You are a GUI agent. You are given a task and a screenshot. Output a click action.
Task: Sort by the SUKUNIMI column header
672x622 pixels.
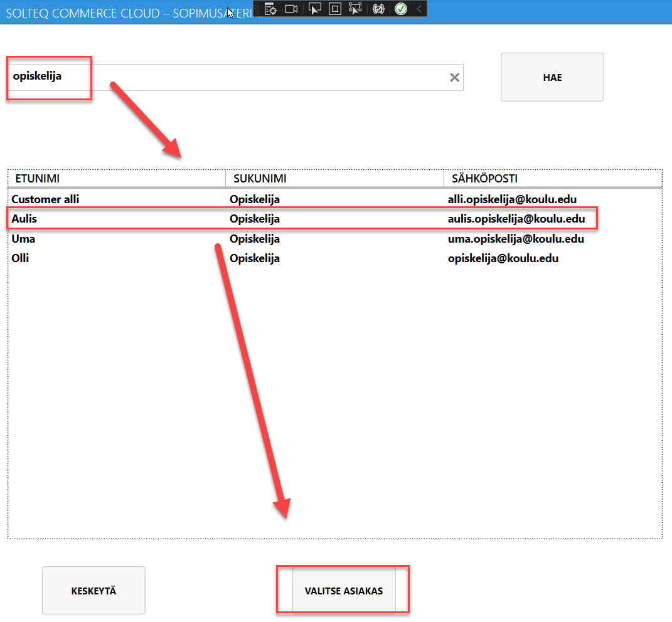point(334,179)
